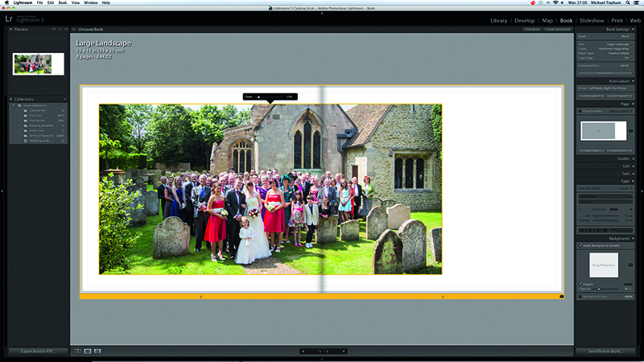
Task: Collapse Background panel
Action: (633, 238)
